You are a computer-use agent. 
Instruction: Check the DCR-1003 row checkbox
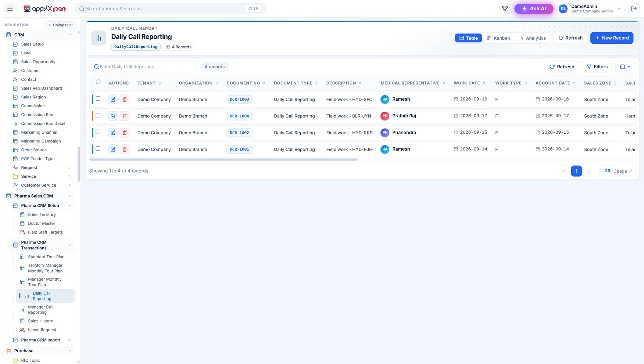tap(98, 98)
